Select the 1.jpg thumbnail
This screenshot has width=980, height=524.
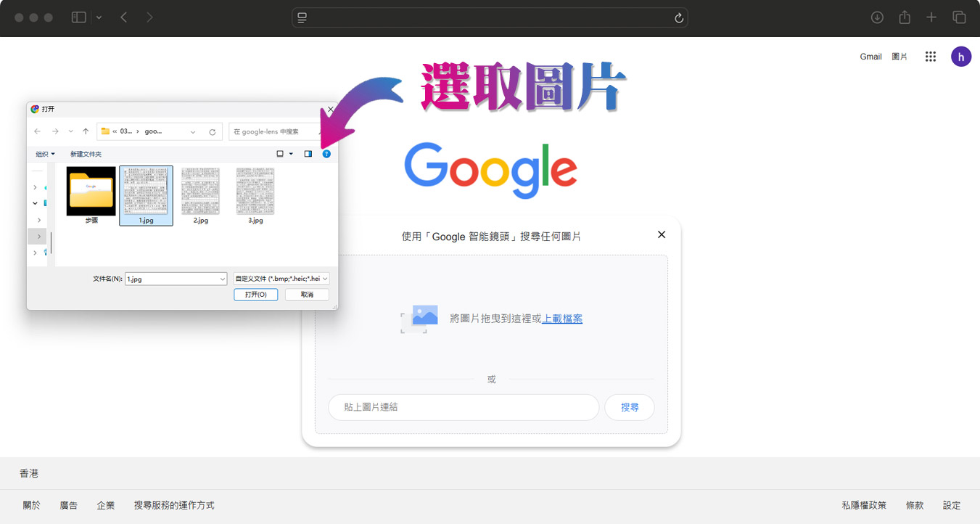(146, 195)
